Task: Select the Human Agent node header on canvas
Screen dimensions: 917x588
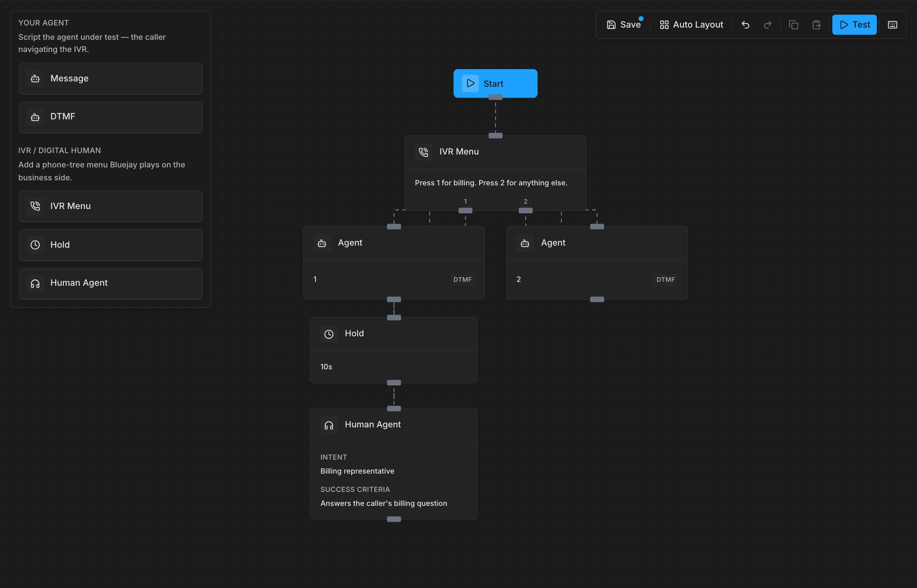Action: click(x=394, y=425)
